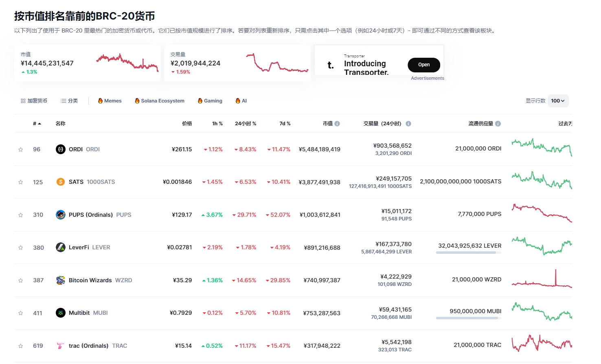Viewport: 601px width, 364px height.
Task: Select the Memes category
Action: point(110,101)
